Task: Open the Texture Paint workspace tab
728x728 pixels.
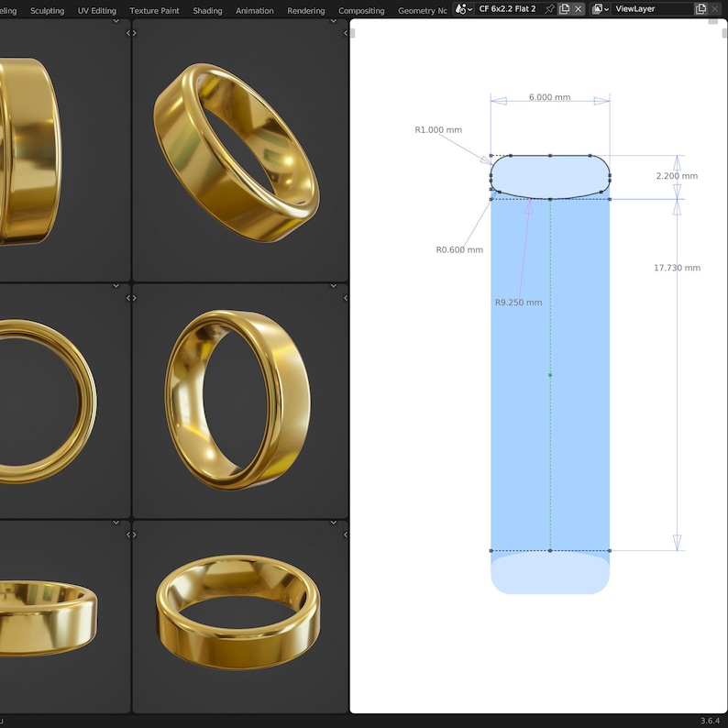Action: click(x=154, y=10)
